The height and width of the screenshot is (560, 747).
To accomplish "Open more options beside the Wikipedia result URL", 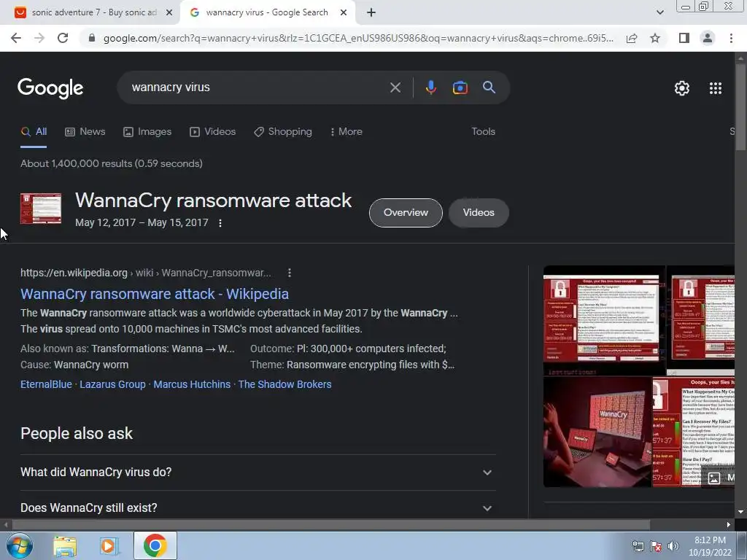I will [x=289, y=273].
